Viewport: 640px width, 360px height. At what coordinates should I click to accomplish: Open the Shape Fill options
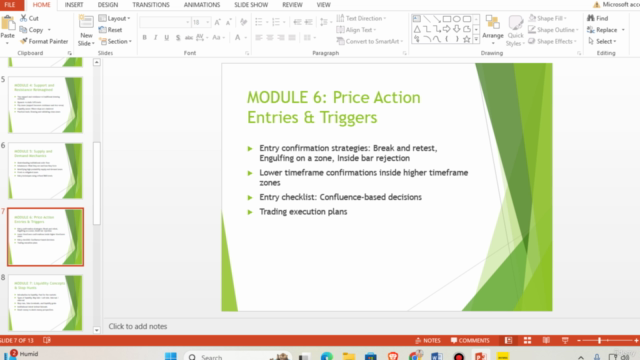point(548,18)
